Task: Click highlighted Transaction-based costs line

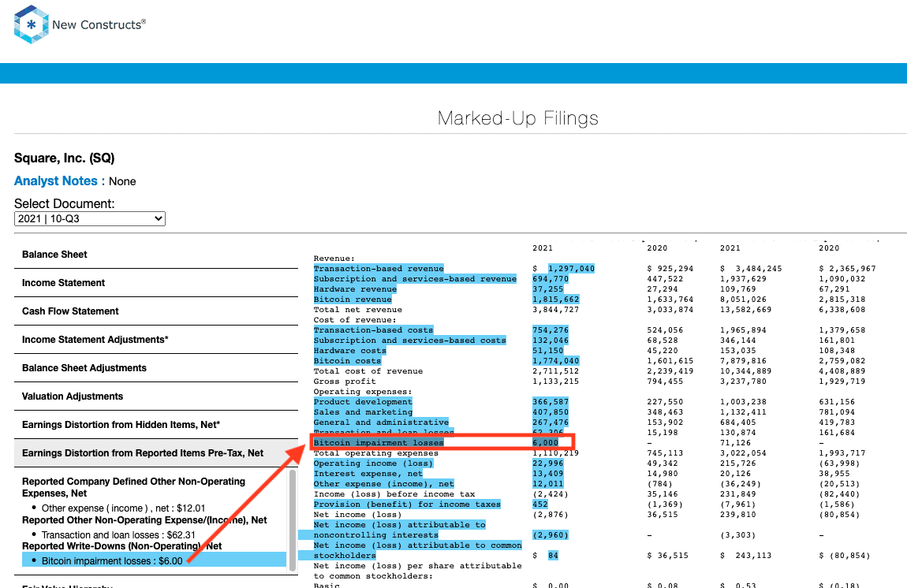Action: [373, 330]
